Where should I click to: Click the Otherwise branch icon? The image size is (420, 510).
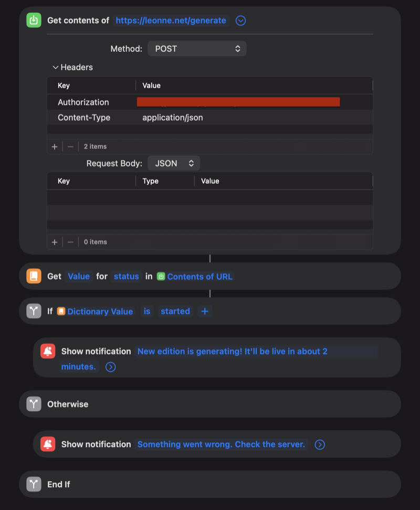[x=33, y=404]
